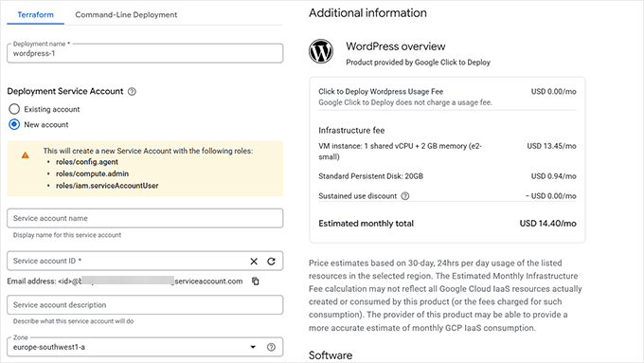This screenshot has width=644, height=363.
Task: Click the USD 0.94/mo disk price
Action: point(554,176)
